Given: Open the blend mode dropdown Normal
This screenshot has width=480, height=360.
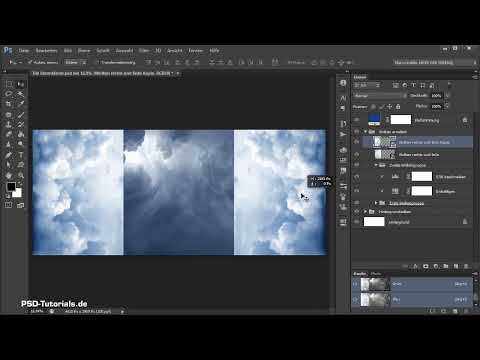Looking at the screenshot, I should (380, 96).
